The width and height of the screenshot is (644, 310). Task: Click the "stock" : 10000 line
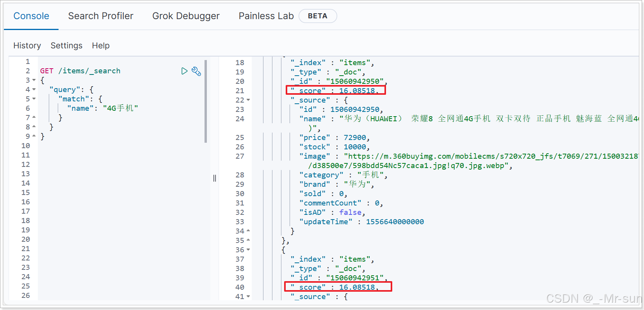[334, 147]
